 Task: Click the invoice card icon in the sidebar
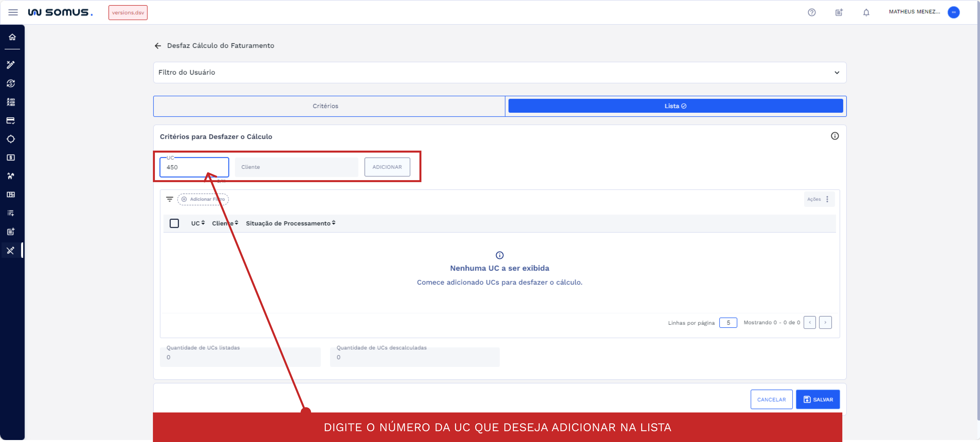pyautogui.click(x=11, y=121)
